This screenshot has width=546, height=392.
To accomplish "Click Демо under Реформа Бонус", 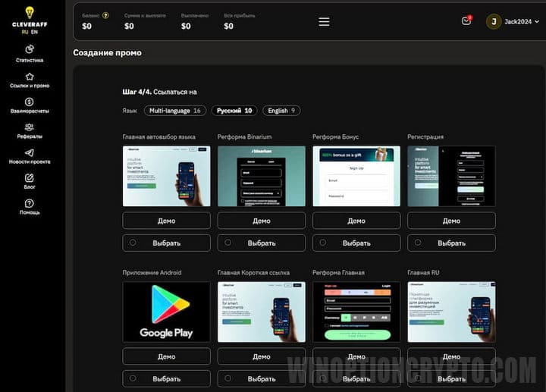I will 356,221.
